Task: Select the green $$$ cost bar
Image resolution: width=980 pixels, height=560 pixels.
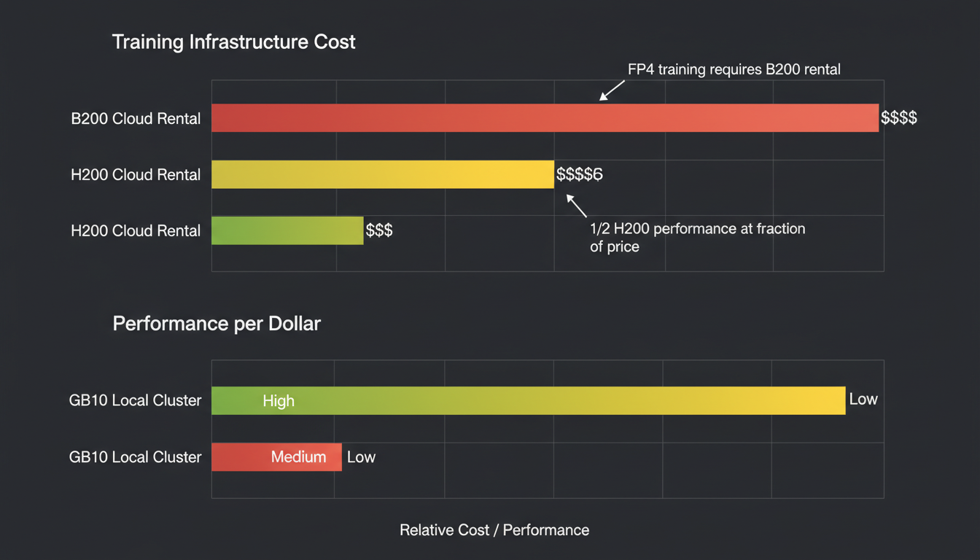Action: click(287, 230)
